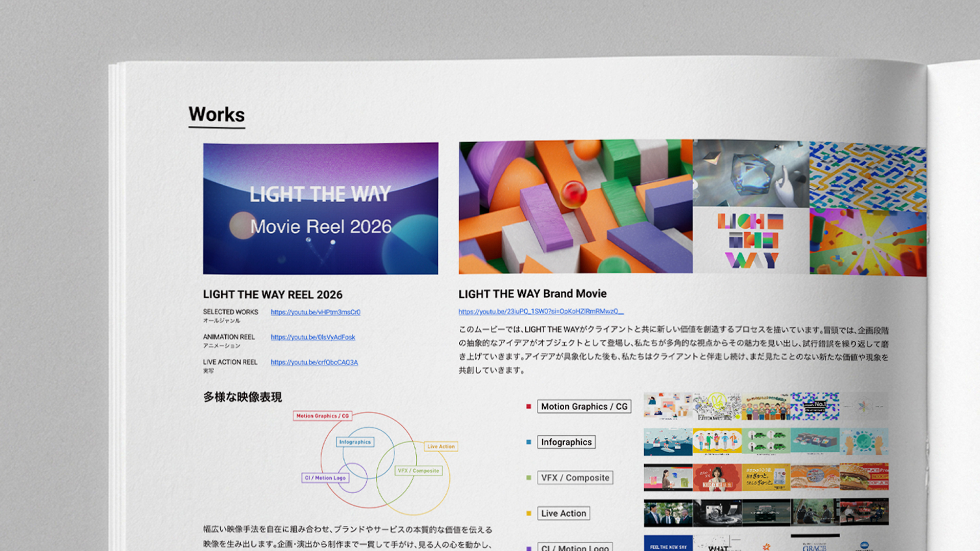Click the LIVE ACTION REEL label
The image size is (980, 551).
(230, 362)
